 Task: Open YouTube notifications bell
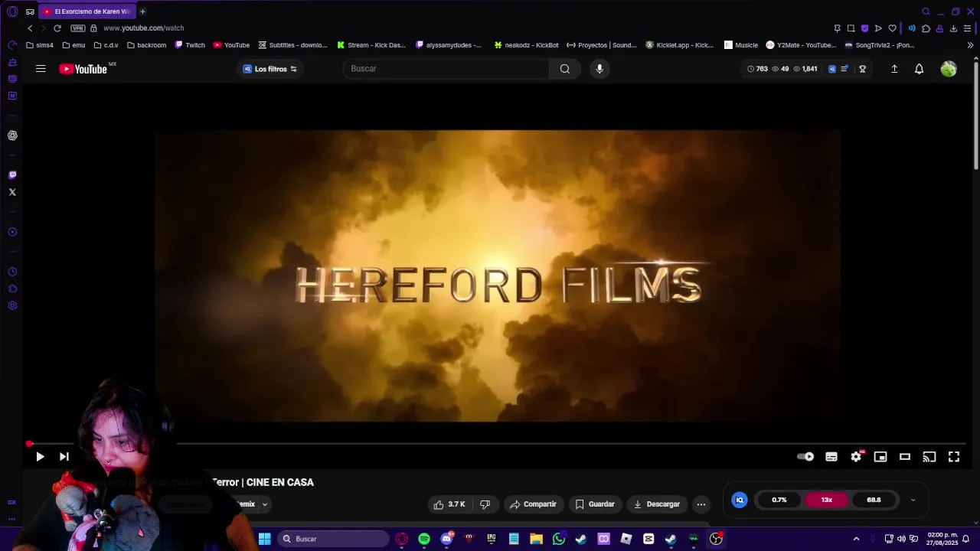(920, 69)
